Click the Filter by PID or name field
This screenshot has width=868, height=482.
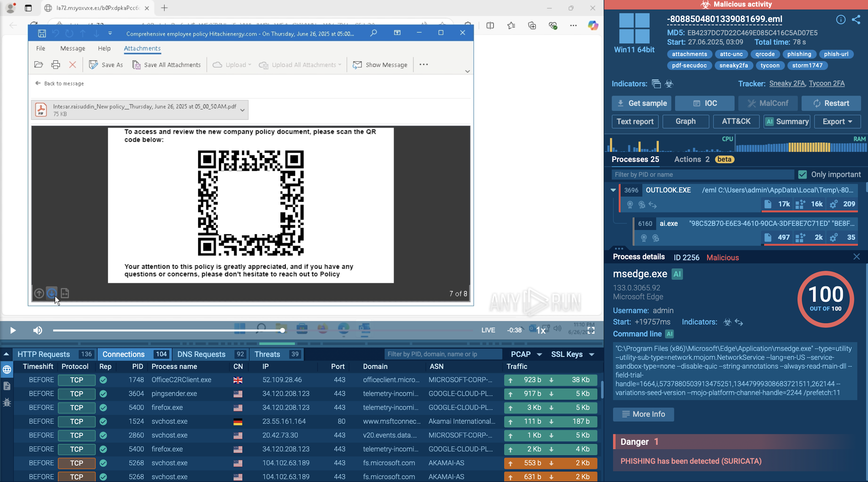(702, 174)
